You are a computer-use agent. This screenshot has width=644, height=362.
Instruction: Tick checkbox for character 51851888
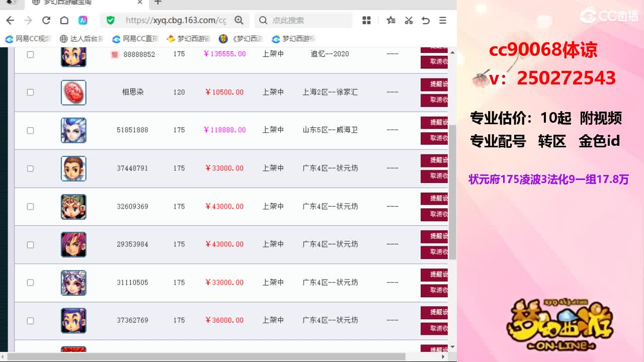click(30, 130)
